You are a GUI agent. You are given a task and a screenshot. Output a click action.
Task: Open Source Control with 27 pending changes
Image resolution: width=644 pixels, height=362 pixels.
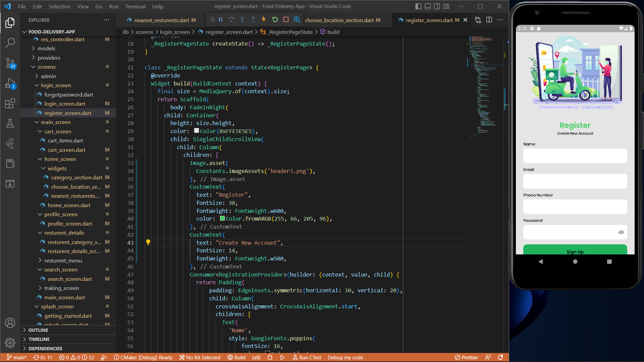coord(10,63)
